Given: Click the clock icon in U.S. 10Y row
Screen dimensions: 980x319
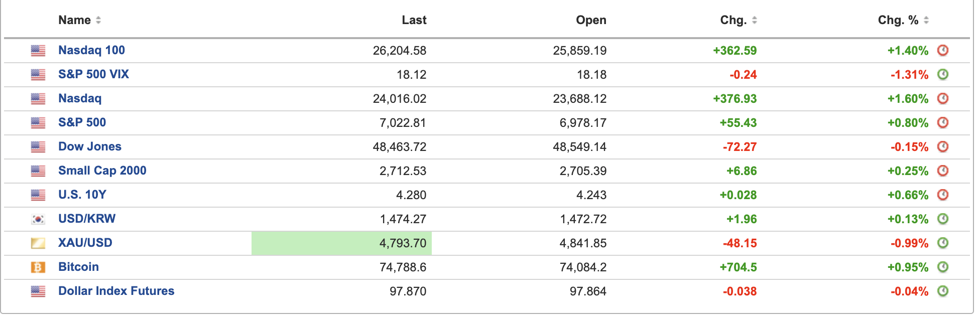Looking at the screenshot, I should (943, 195).
